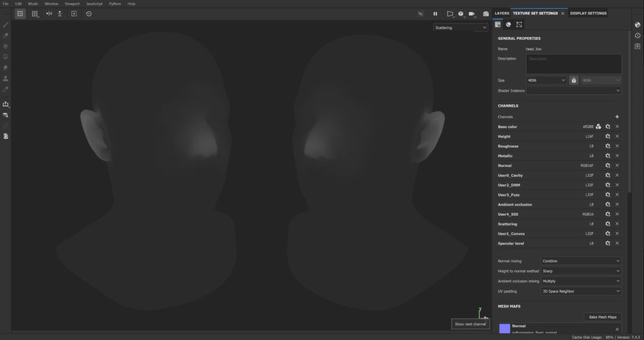The height and width of the screenshot is (340, 644).
Task: Add a new channel with plus icon
Action: (617, 117)
